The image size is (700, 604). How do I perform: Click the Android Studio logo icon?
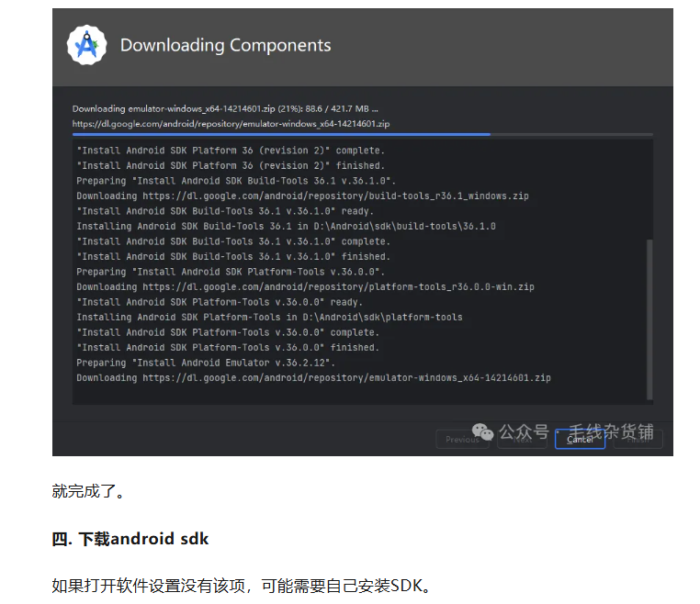86,45
